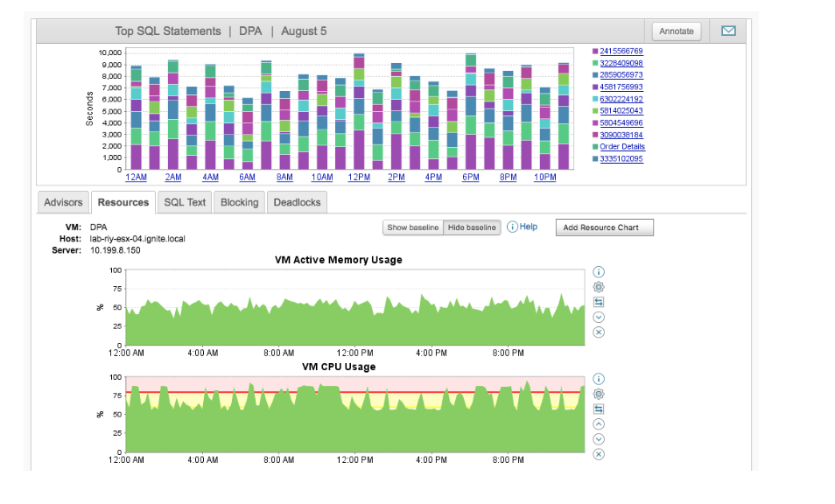Open the Help link

click(x=529, y=227)
